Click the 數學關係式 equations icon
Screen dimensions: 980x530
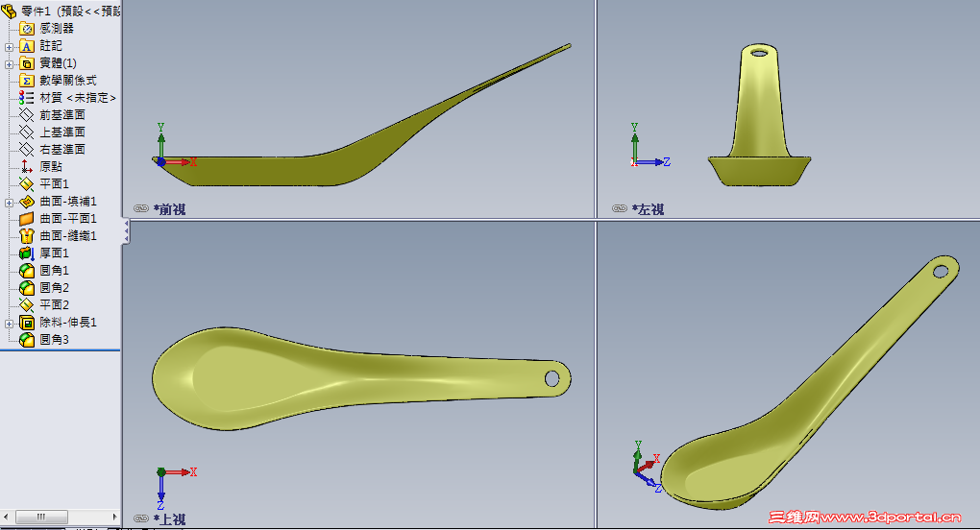point(26,81)
